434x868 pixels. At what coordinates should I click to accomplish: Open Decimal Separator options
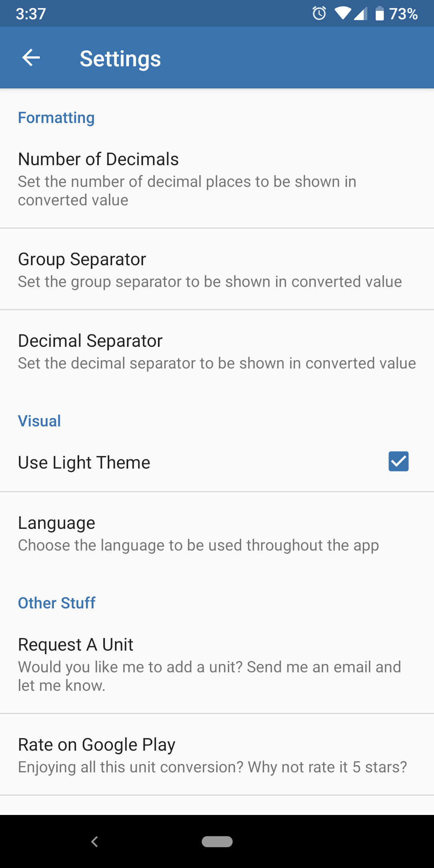tap(217, 351)
